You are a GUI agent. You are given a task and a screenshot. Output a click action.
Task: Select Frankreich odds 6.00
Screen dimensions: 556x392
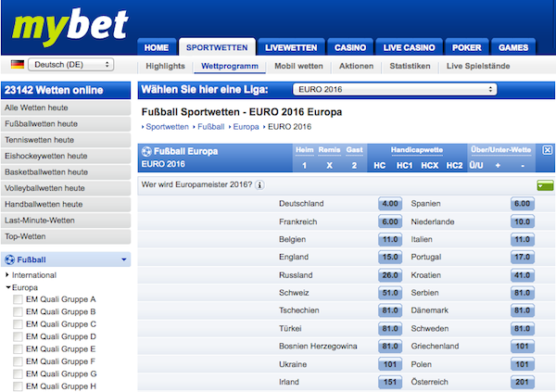tap(390, 221)
